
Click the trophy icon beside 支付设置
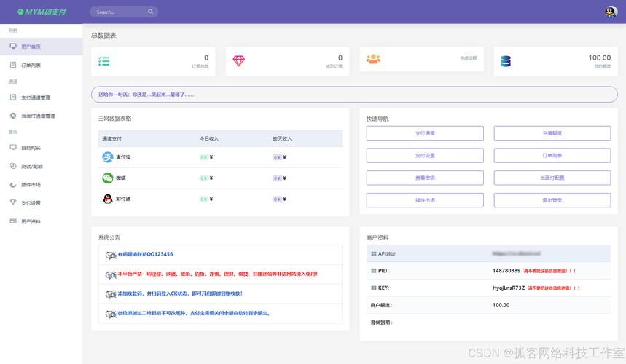click(13, 202)
